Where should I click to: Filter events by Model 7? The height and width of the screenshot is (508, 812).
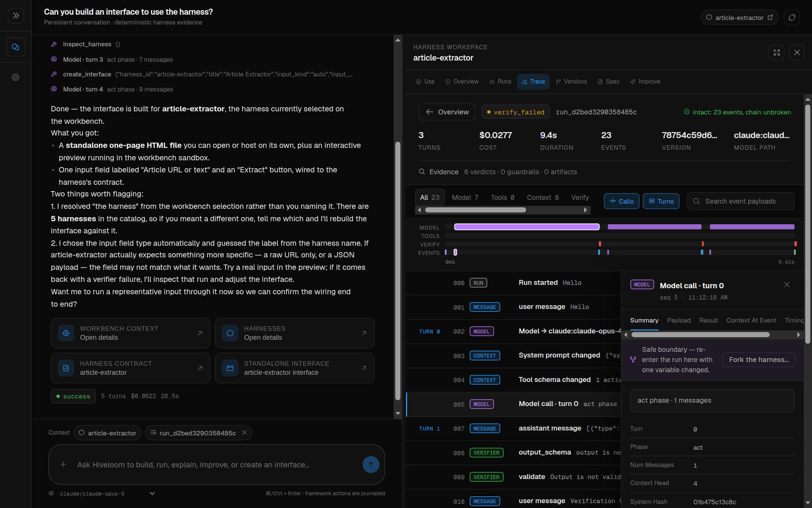(x=465, y=198)
